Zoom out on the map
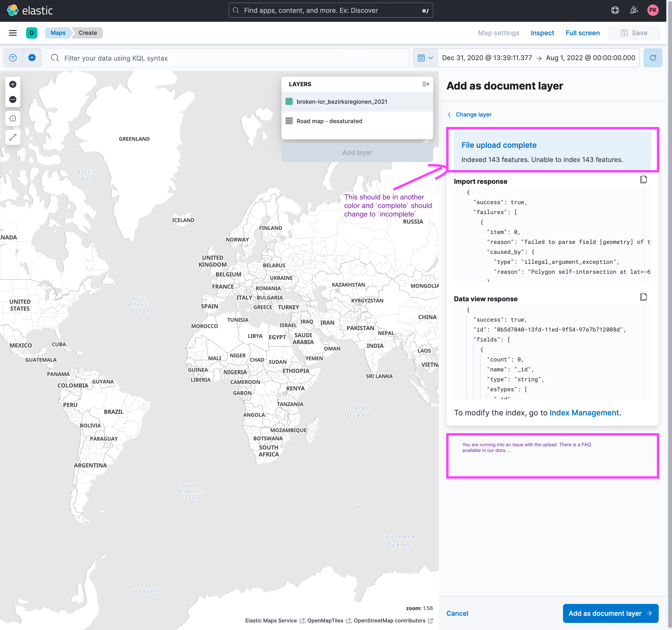 click(x=13, y=99)
